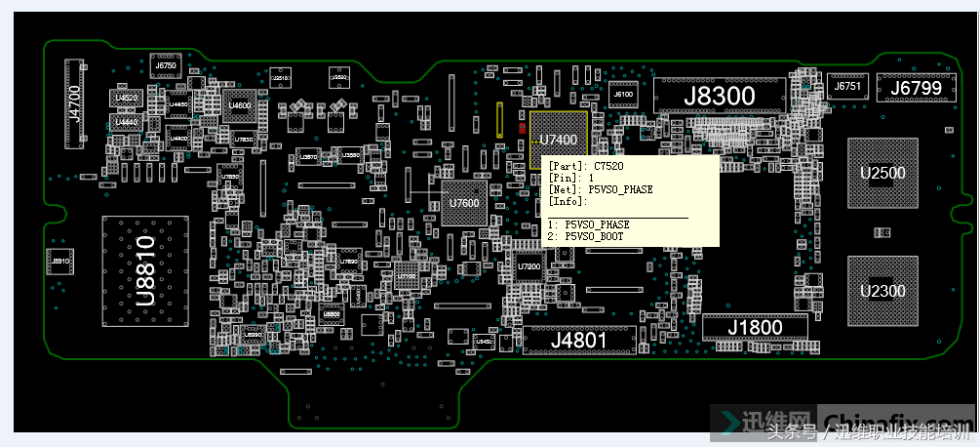Click the J6100 connector
The height and width of the screenshot is (447, 980).
tap(623, 95)
